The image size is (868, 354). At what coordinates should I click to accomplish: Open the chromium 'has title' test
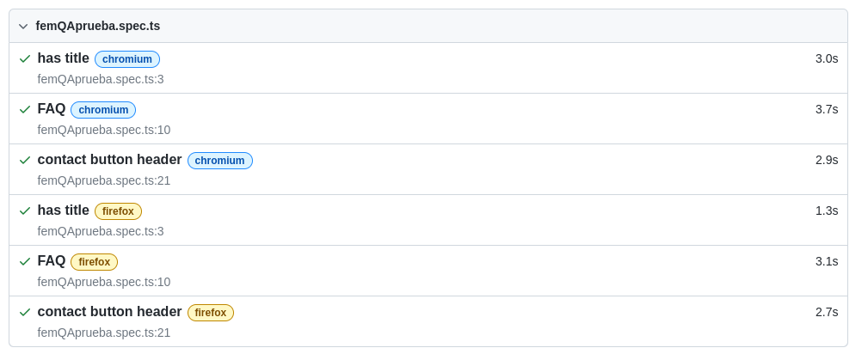(63, 58)
